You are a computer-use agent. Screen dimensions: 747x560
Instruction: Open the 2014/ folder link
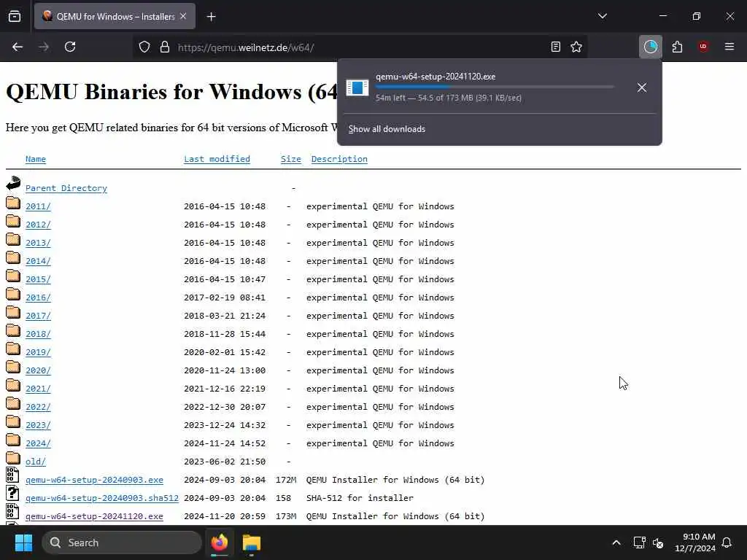coord(38,261)
